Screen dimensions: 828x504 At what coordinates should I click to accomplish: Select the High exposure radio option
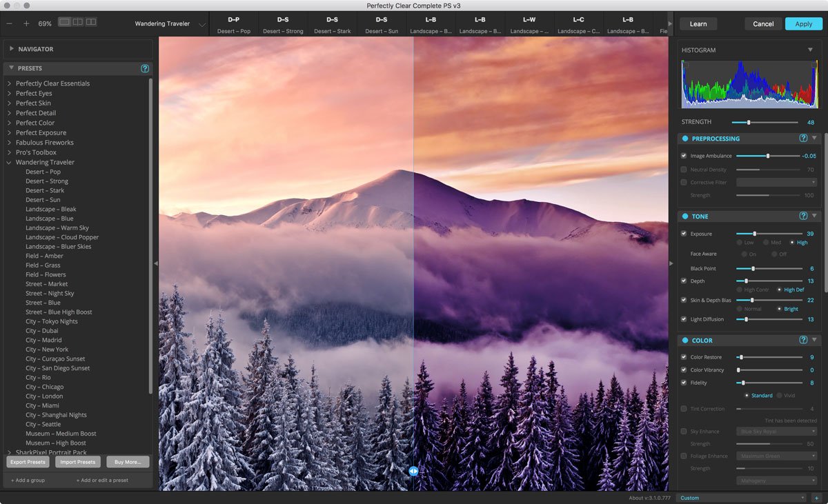793,243
